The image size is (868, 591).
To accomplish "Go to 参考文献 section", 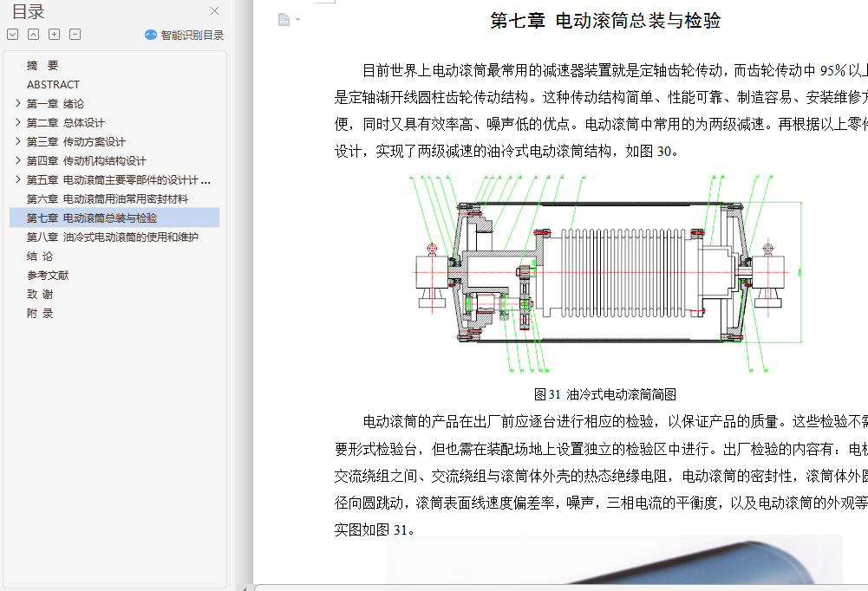I will click(48, 275).
